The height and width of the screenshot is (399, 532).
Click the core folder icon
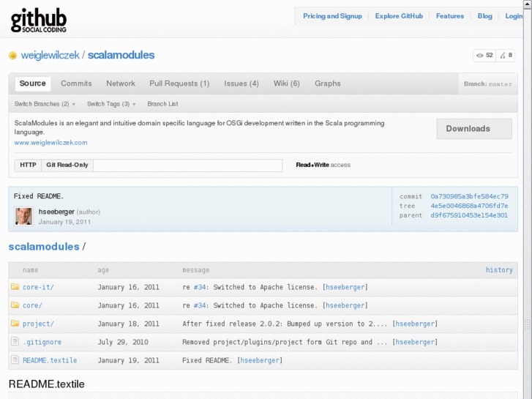[15, 305]
